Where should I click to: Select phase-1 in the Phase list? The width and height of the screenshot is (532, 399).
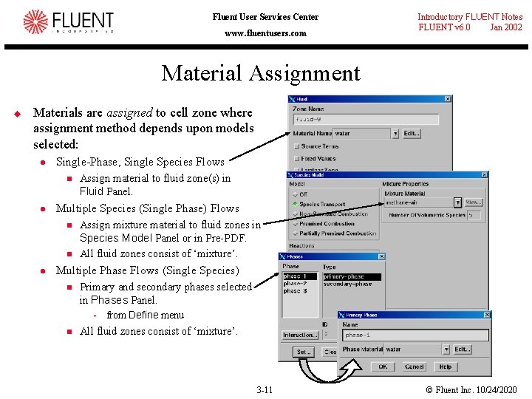(x=300, y=276)
